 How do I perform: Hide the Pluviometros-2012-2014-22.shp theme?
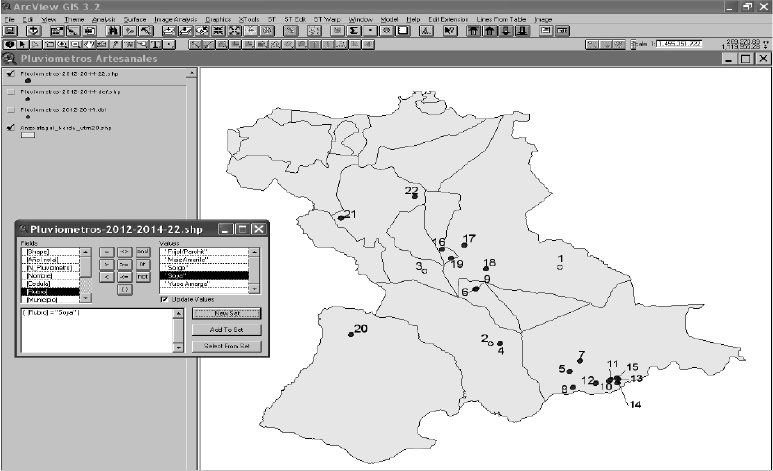pyautogui.click(x=11, y=74)
